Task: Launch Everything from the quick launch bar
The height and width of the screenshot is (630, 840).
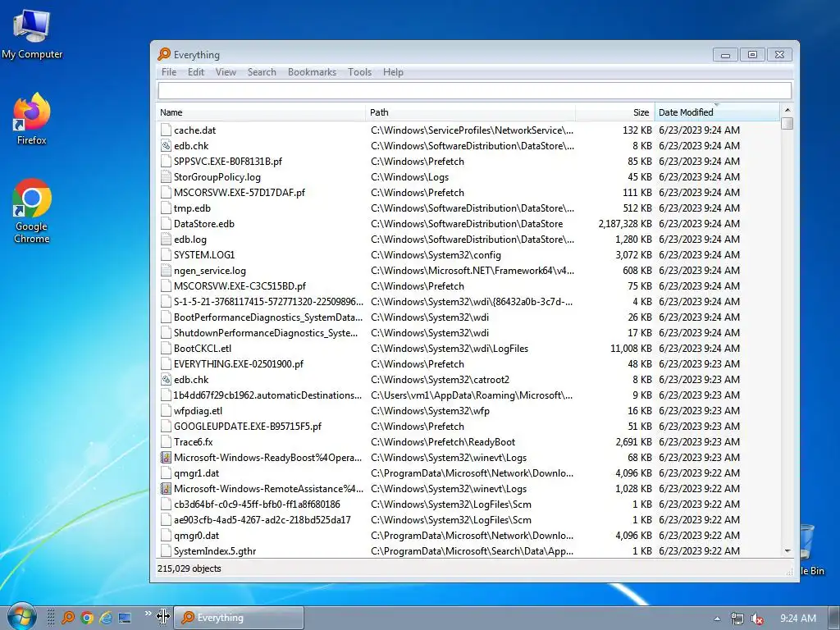Action: pyautogui.click(x=68, y=618)
